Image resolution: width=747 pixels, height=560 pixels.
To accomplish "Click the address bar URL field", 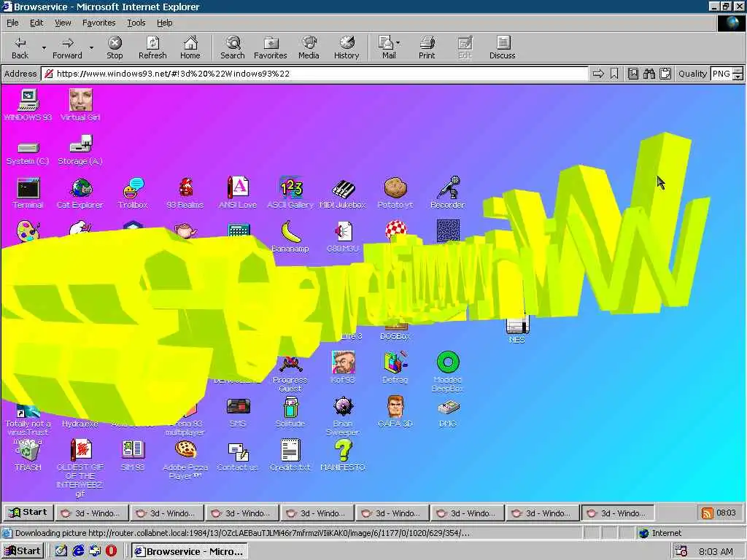I will (x=314, y=74).
